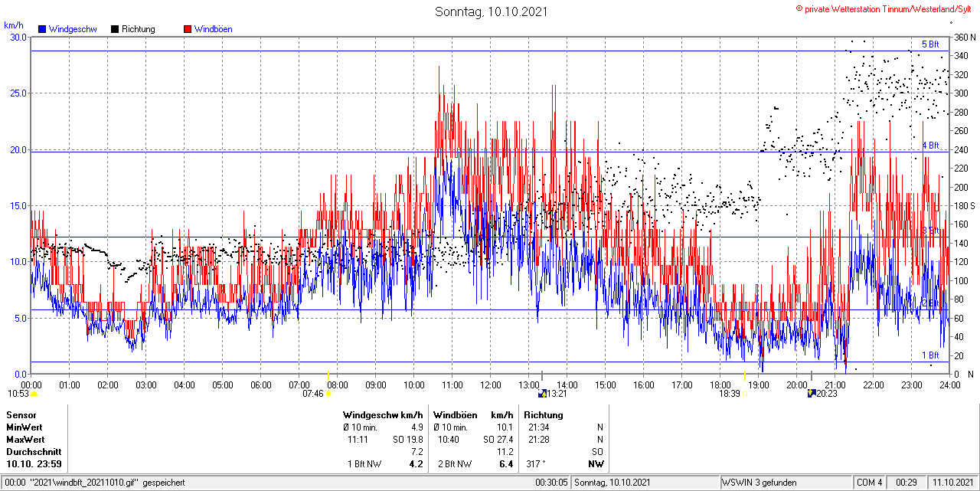
Task: Click the 'Windgeschw' legend label
Action: click(73, 29)
